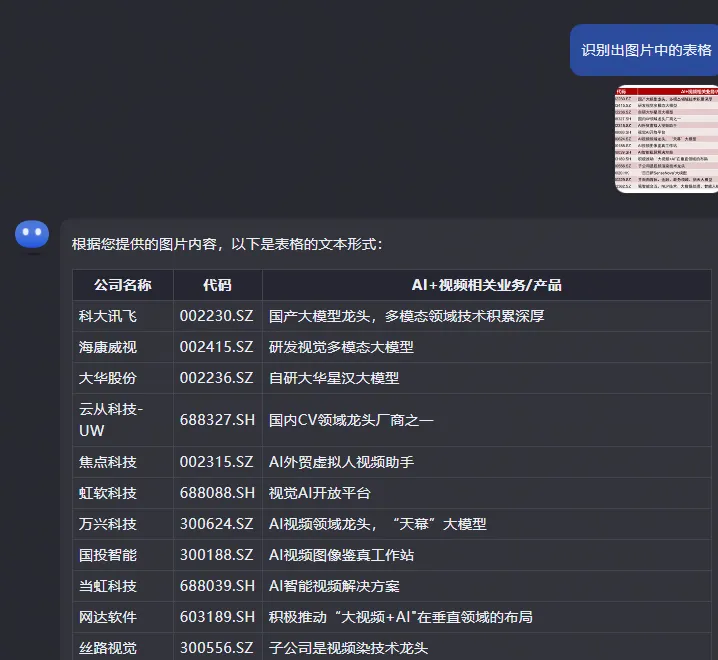Click the text 自研大华星汉大模型
718x660 pixels.
(334, 378)
